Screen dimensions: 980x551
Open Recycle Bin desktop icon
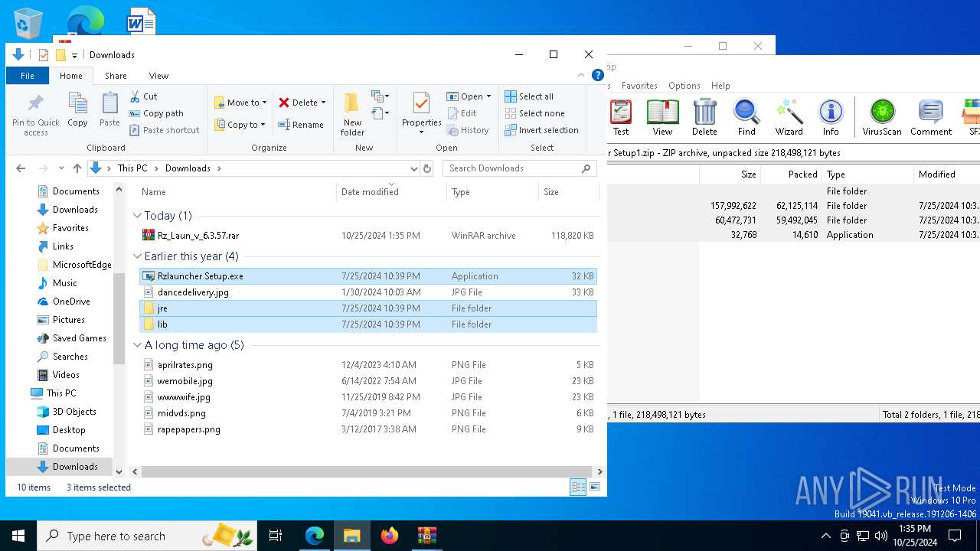(28, 23)
